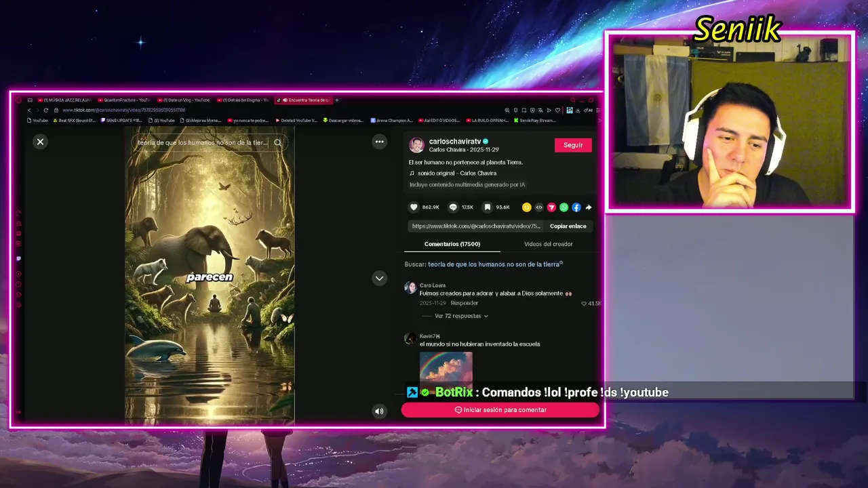The height and width of the screenshot is (488, 868).
Task: Share the video to Facebook
Action: 576,207
